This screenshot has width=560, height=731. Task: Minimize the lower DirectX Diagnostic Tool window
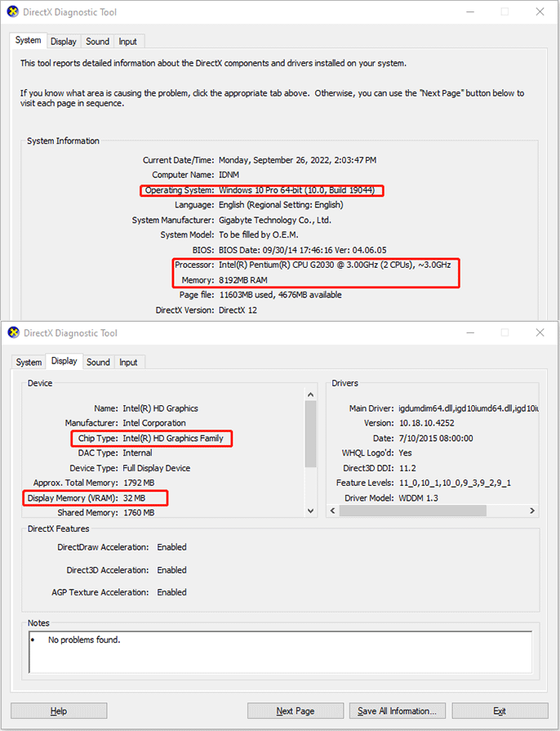point(468,333)
